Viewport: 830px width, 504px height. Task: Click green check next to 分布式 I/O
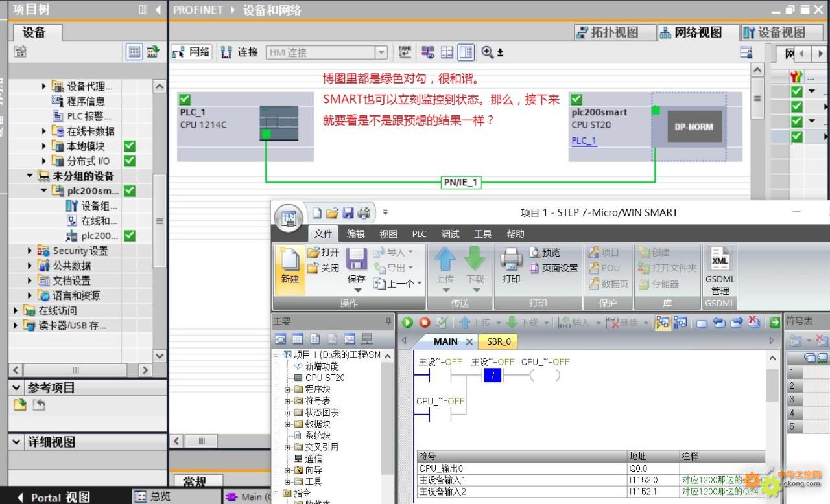[130, 161]
